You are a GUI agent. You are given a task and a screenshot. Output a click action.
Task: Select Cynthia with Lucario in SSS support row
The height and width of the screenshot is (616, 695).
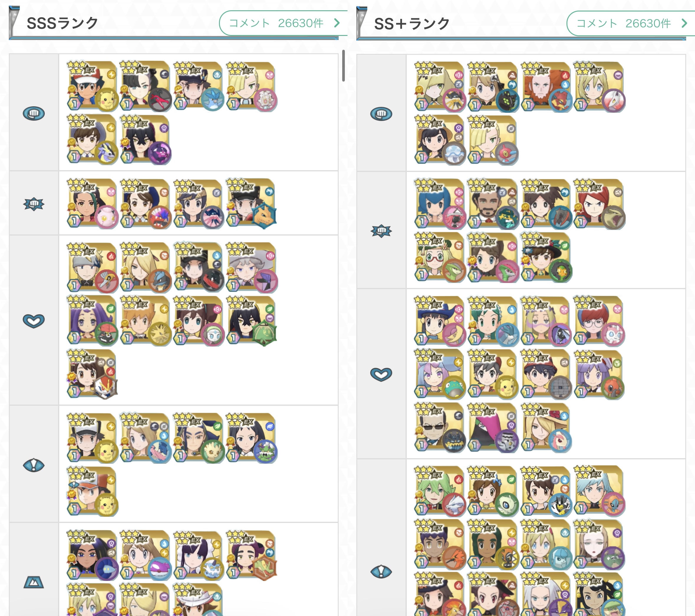pyautogui.click(x=146, y=267)
